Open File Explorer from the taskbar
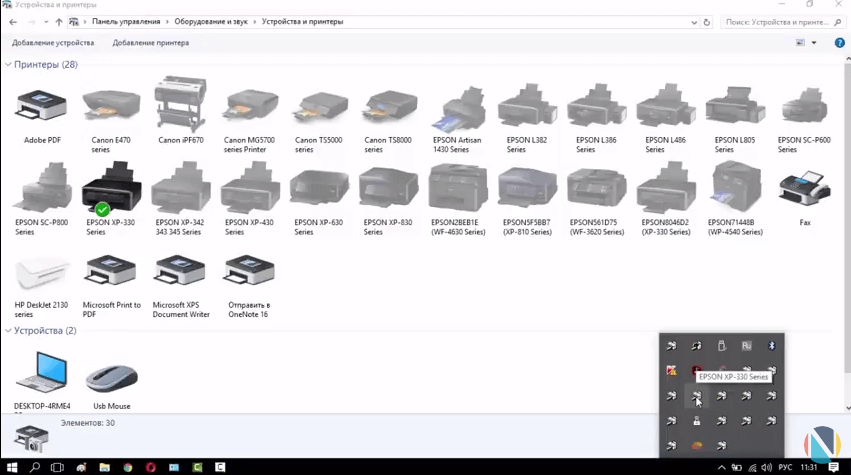Viewport: 851px width, 475px height. tap(104, 467)
